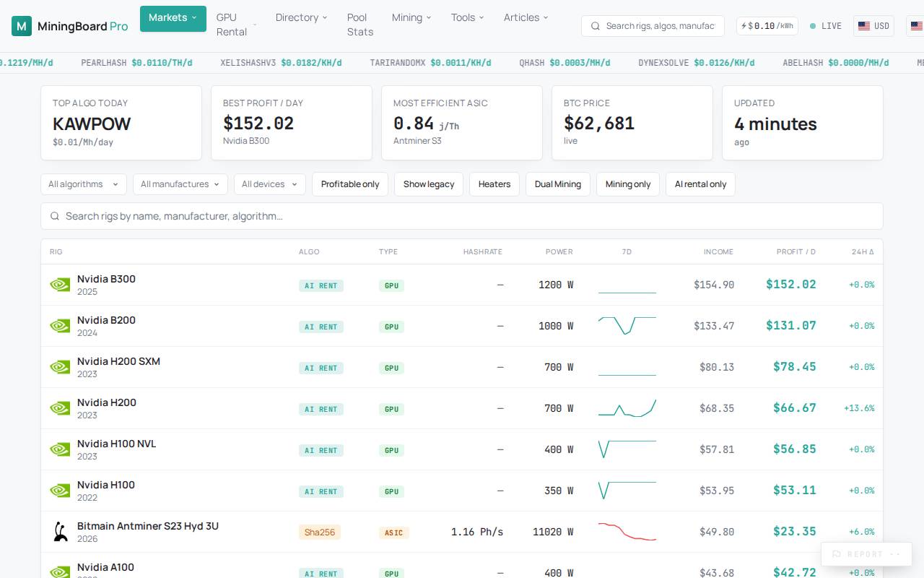Click the KAWPOW top algo card
The height and width of the screenshot is (578, 924).
click(121, 123)
